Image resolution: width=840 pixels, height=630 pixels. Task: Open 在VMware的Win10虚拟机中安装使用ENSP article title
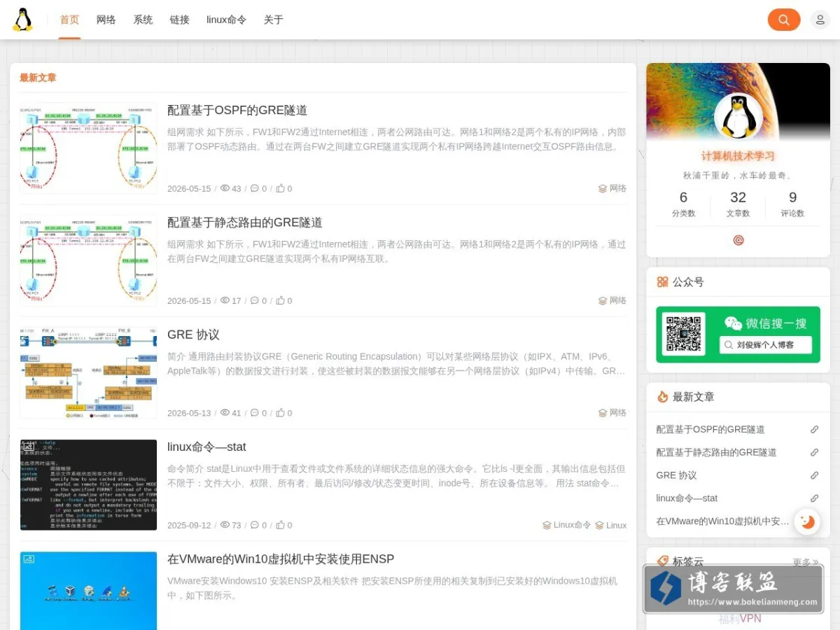coord(281,559)
